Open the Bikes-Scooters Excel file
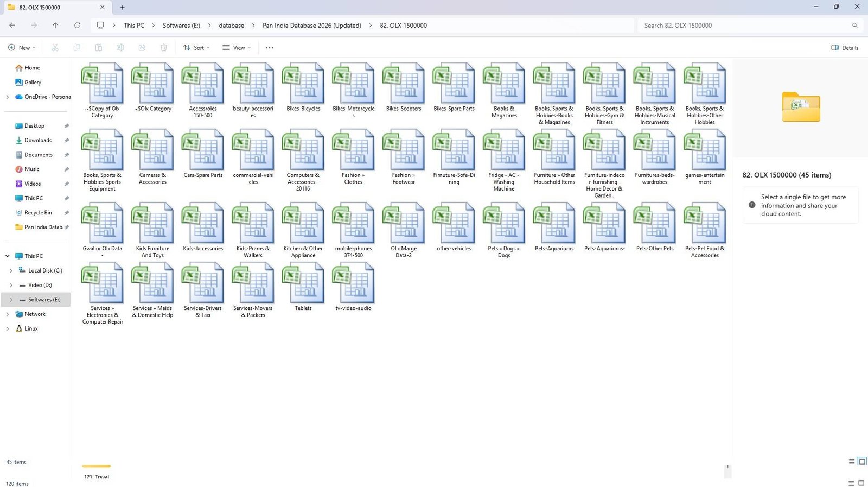The width and height of the screenshot is (868, 487). point(403,88)
